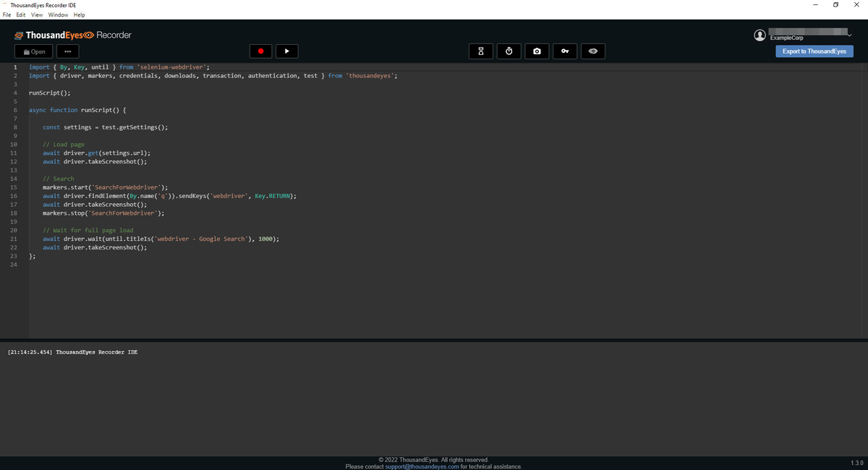Open the File menu

(x=7, y=15)
